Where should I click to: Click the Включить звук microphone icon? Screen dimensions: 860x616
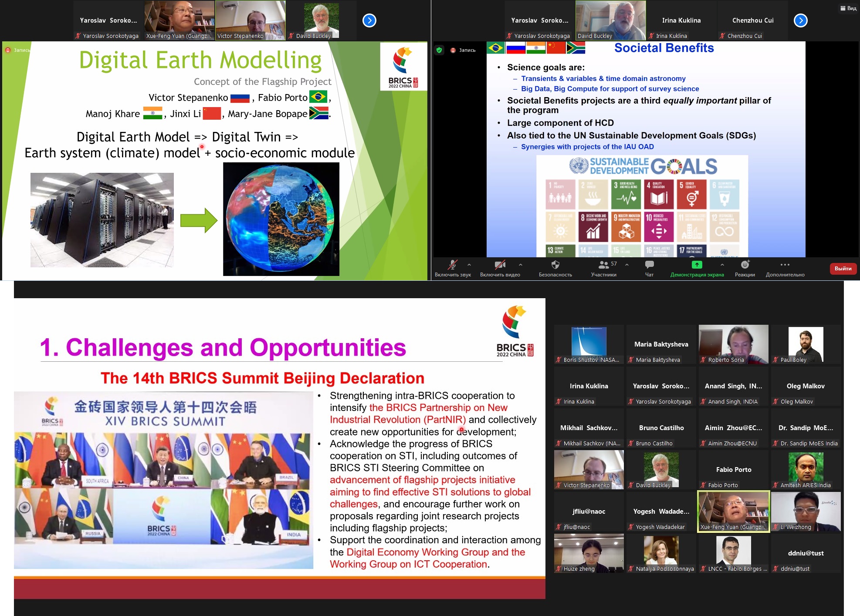pyautogui.click(x=453, y=264)
